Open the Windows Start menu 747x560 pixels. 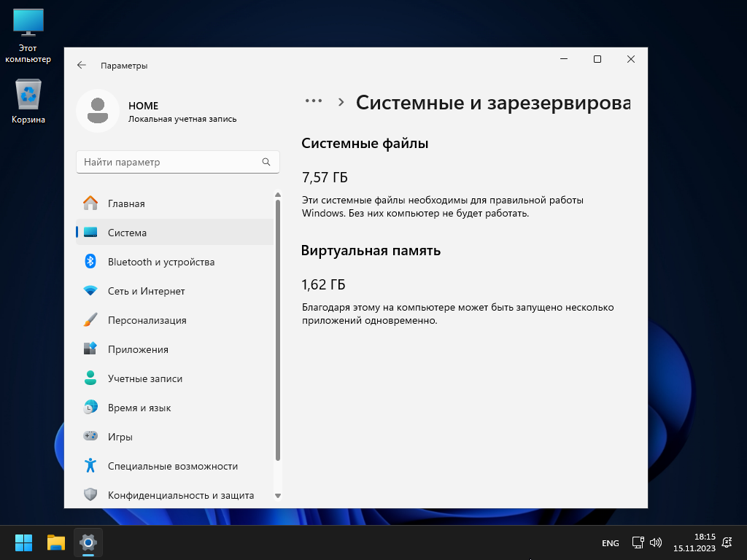tap(24, 542)
